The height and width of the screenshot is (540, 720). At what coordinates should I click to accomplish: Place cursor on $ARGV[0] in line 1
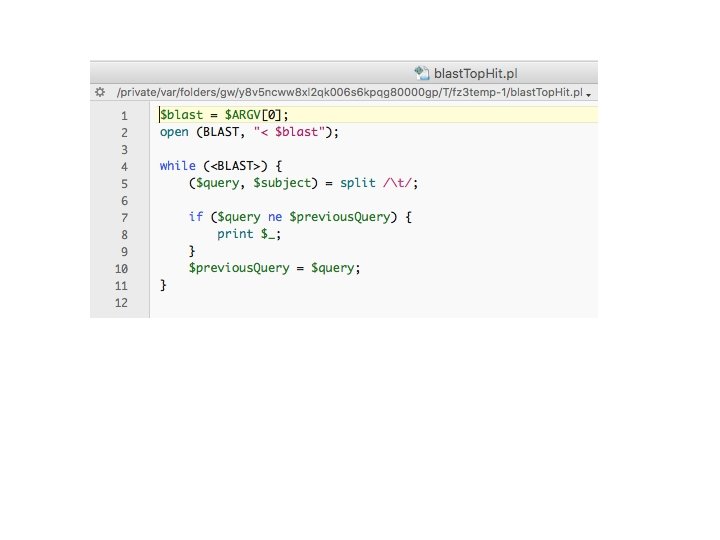[x=253, y=115]
